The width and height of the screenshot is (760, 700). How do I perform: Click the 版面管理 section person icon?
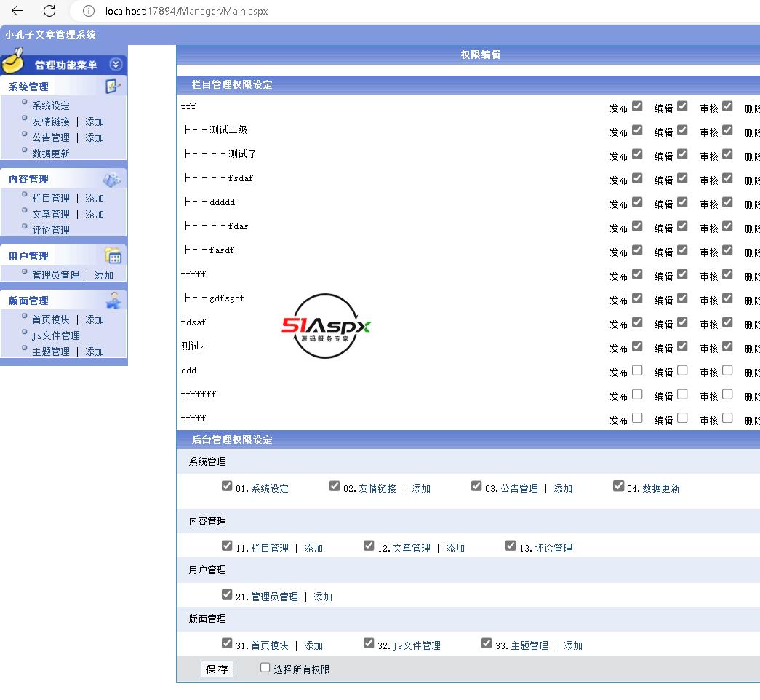pos(113,300)
